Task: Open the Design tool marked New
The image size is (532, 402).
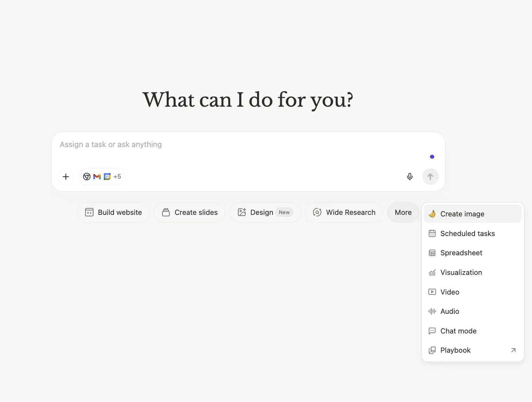Action: pyautogui.click(x=265, y=212)
